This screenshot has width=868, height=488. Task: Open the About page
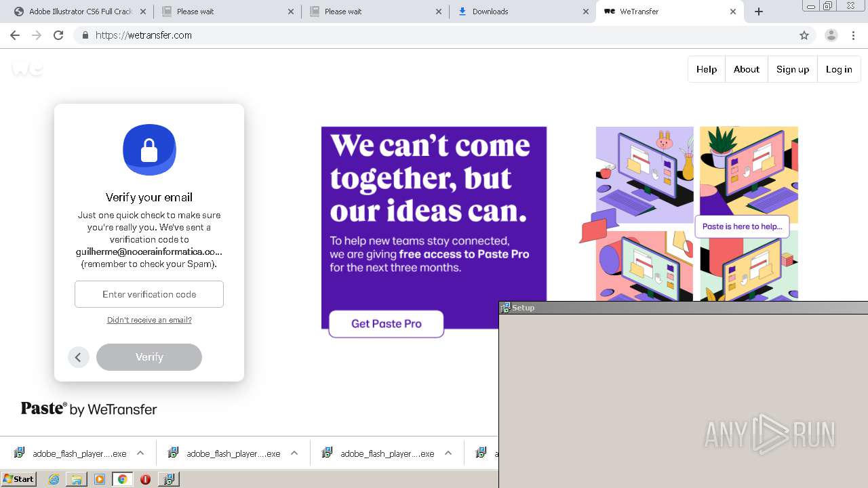tap(747, 69)
